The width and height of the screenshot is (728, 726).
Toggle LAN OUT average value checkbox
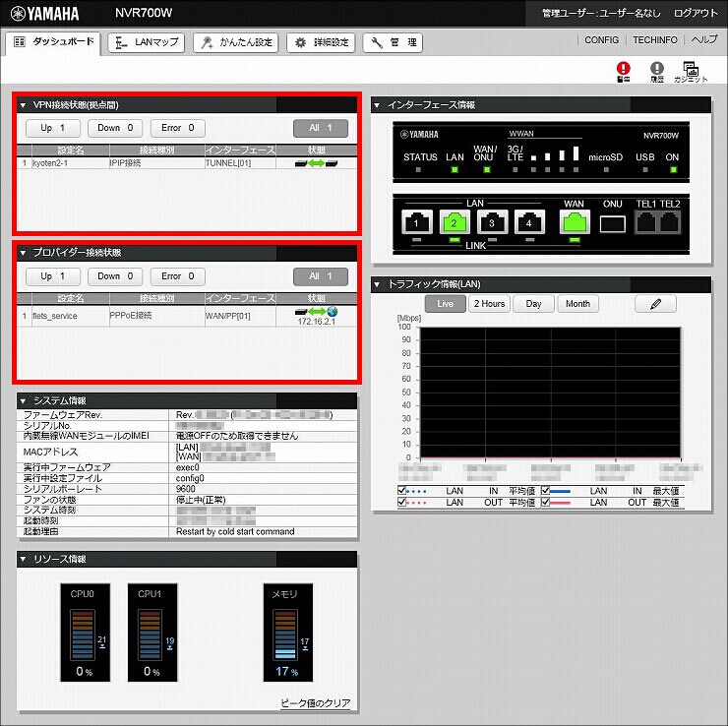tap(402, 502)
